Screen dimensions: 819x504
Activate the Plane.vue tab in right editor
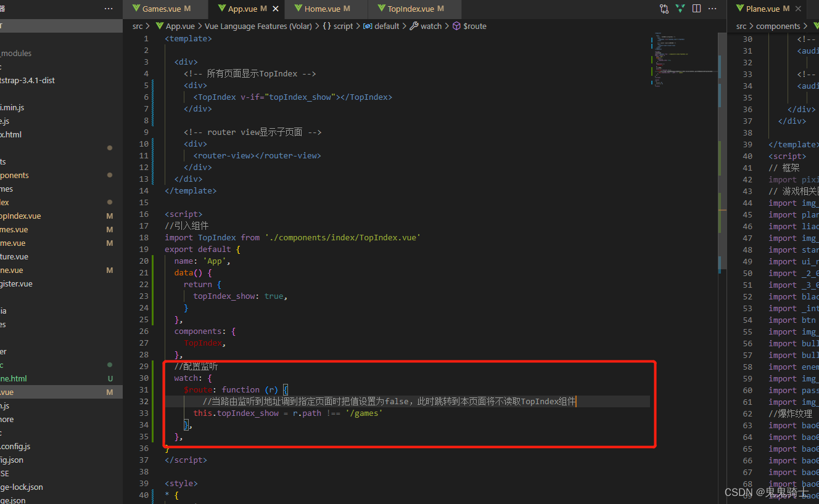[767, 9]
